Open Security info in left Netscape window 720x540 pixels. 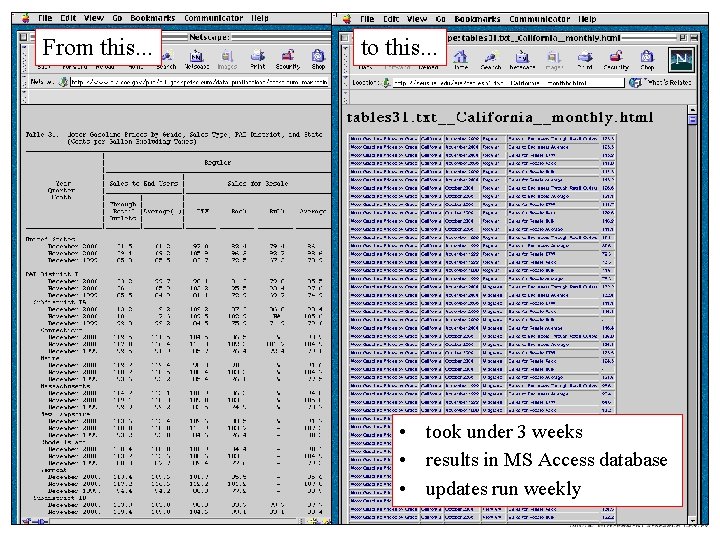pyautogui.click(x=288, y=58)
